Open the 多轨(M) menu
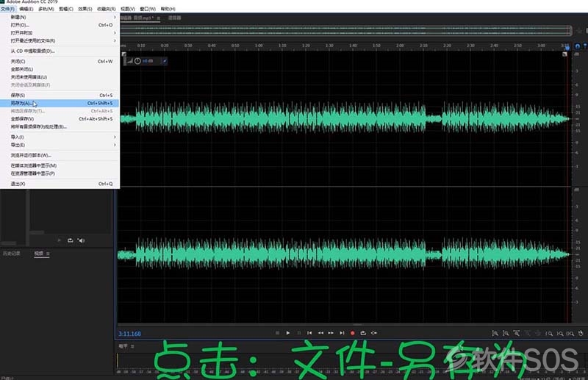 (46, 9)
